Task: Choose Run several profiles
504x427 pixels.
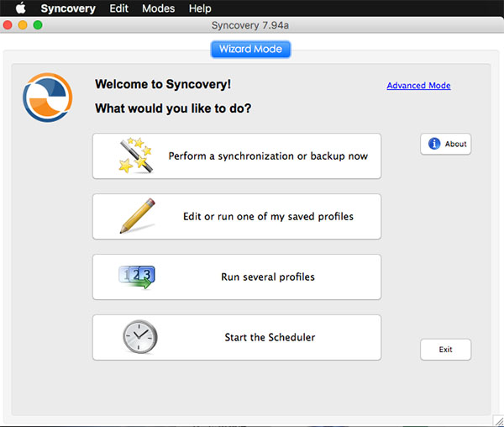Action: [x=237, y=277]
